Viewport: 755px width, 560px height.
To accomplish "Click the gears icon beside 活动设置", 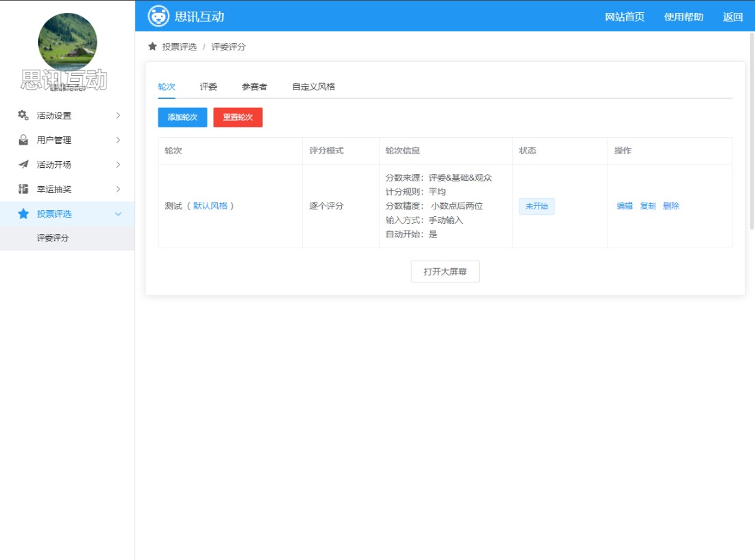I will click(23, 115).
